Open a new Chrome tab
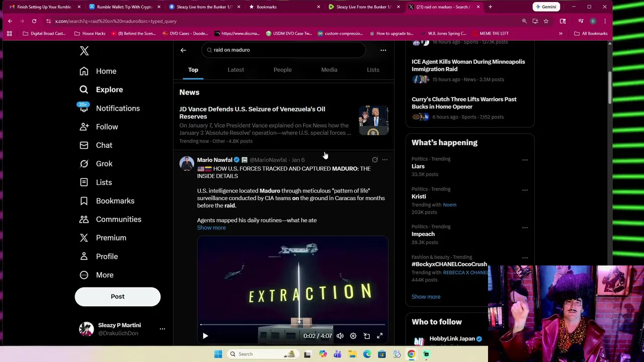The height and width of the screenshot is (362, 644). 490,7
